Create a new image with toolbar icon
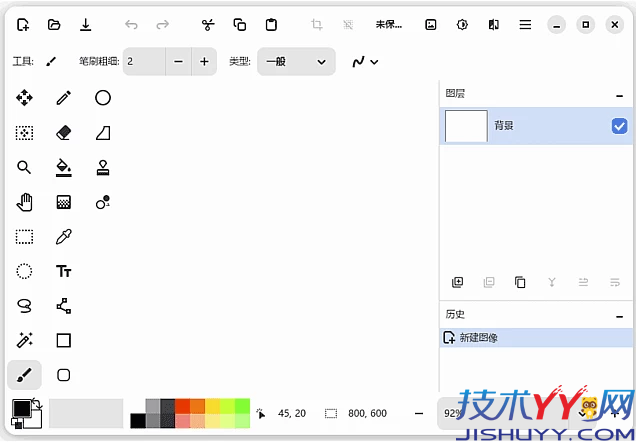This screenshot has width=636, height=442. coord(23,25)
